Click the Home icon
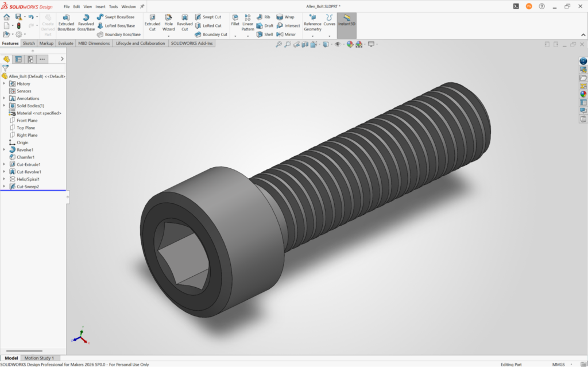This screenshot has height=367, width=588. point(6,17)
